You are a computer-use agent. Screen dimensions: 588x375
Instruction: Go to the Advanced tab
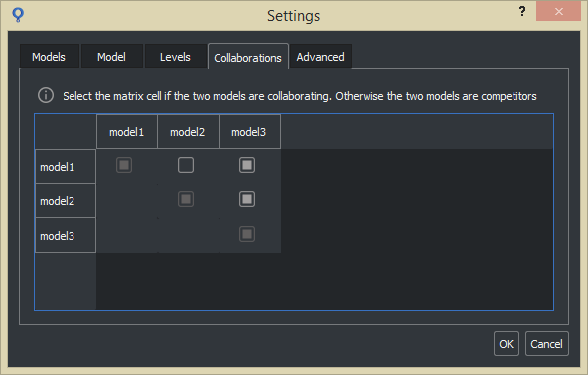point(320,57)
